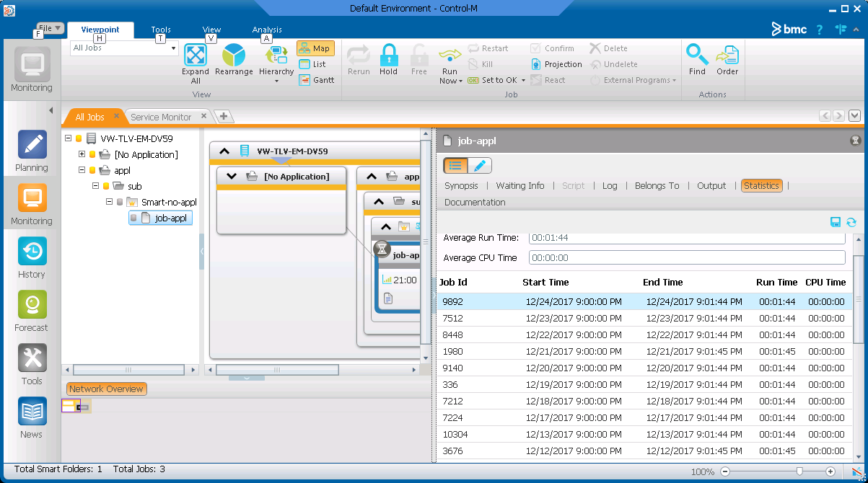This screenshot has height=483, width=868.
Task: Click the Undelete action
Action: coord(613,64)
